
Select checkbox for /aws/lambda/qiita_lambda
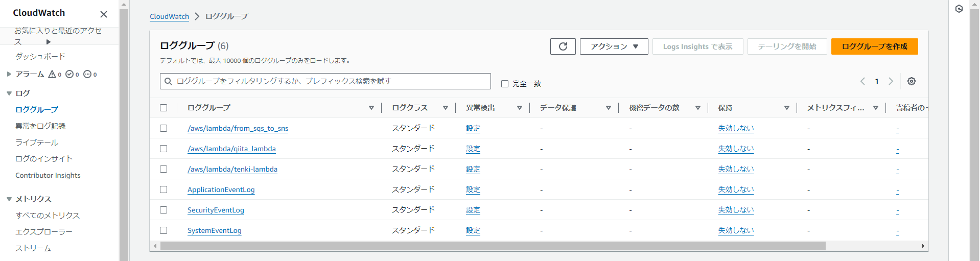(x=164, y=149)
